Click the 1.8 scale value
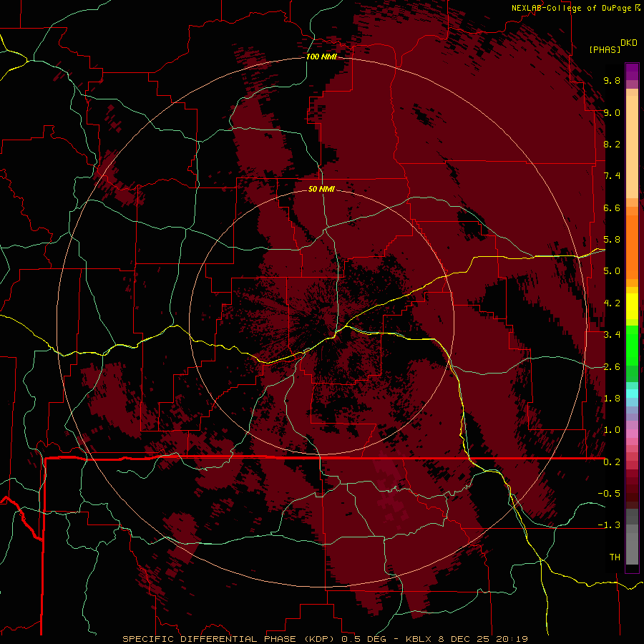The height and width of the screenshot is (644, 644). pos(612,399)
